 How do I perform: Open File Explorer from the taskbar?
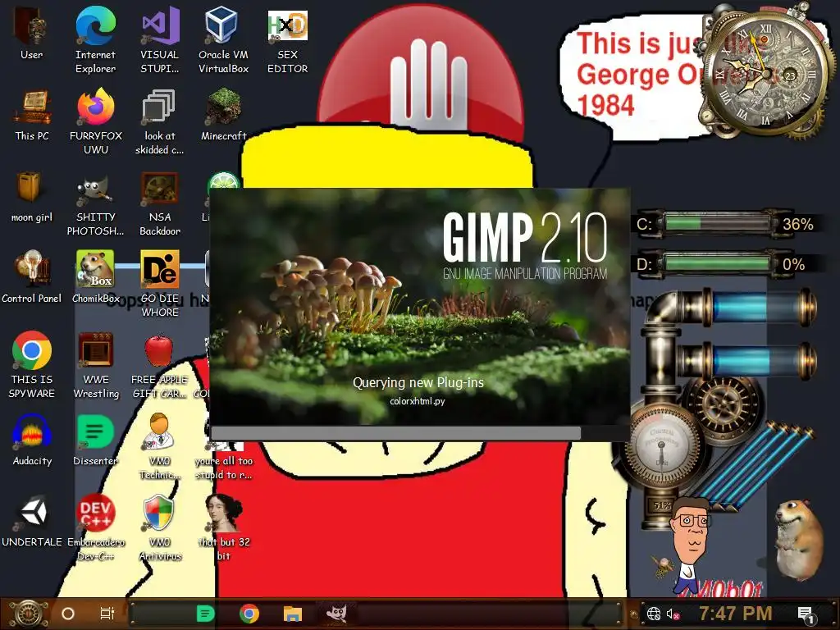click(293, 614)
